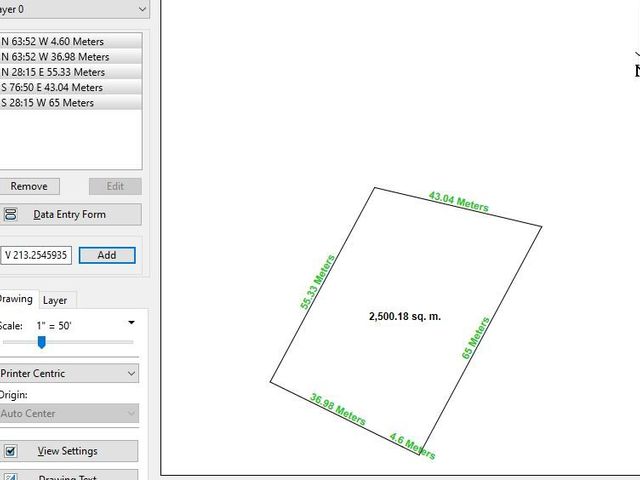
Task: Select the N 63:52 W 36.98 Meters call
Action: 71,57
